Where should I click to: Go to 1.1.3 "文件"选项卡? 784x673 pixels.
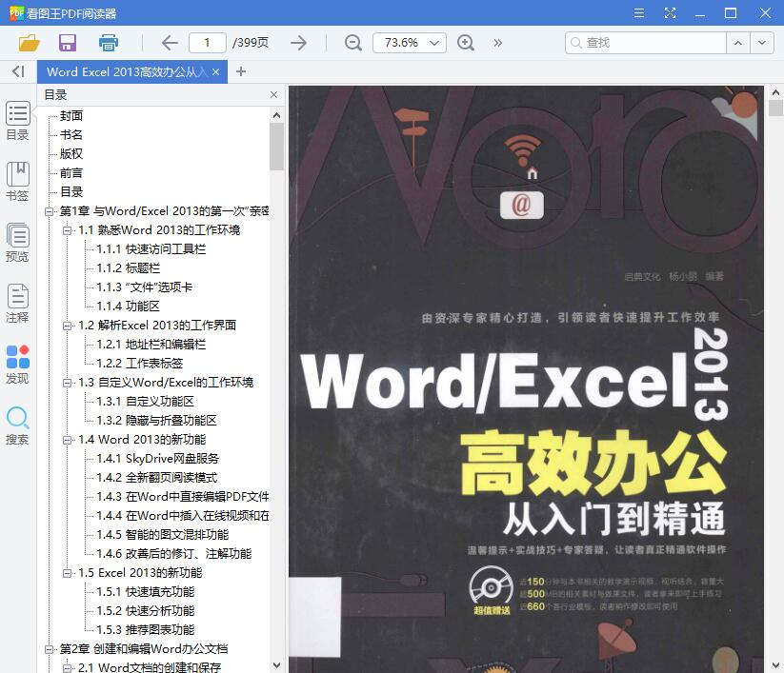point(144,287)
